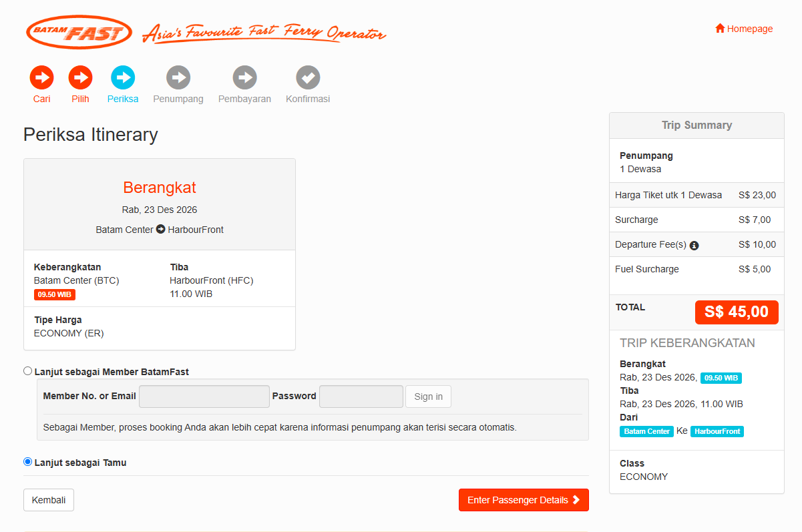Viewport: 802px width, 532px height.
Task: Click Enter Passenger Details button
Action: [524, 500]
